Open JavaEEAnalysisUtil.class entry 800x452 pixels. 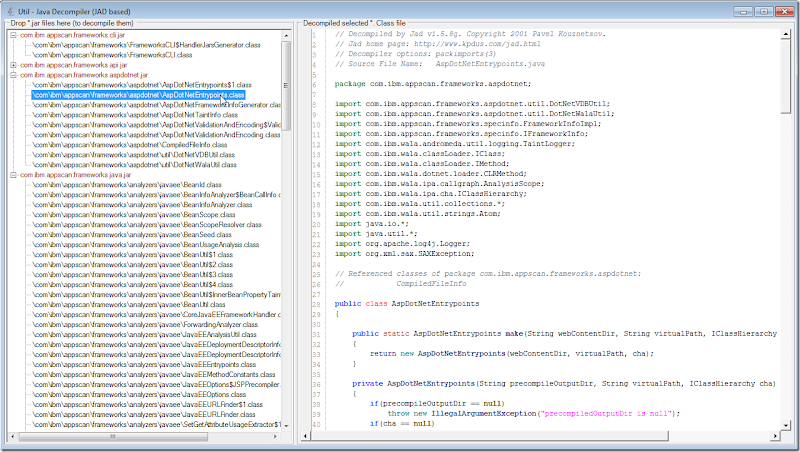point(144,335)
